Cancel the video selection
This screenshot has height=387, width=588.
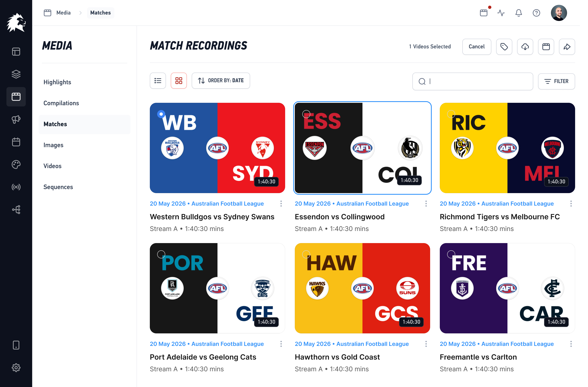[476, 47]
